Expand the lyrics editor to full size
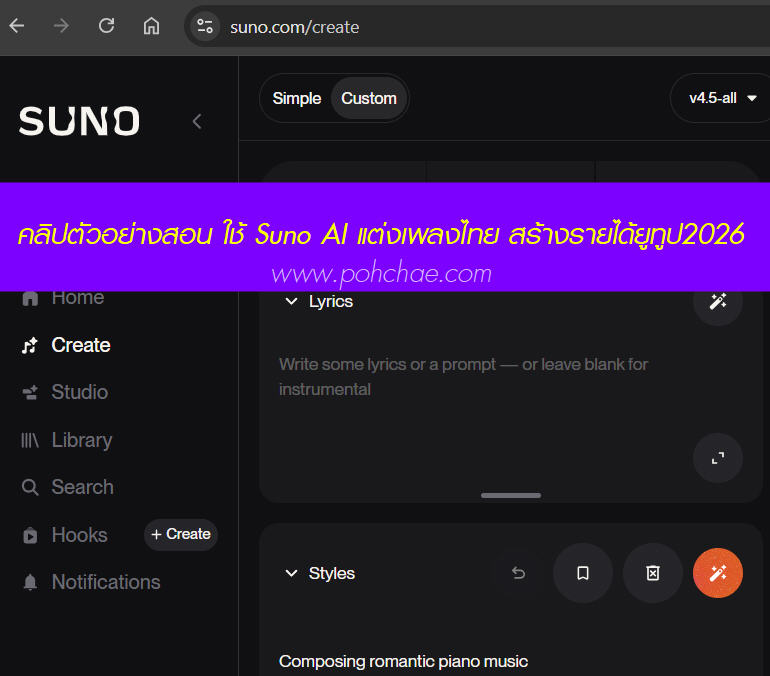The width and height of the screenshot is (770, 676). tap(717, 458)
